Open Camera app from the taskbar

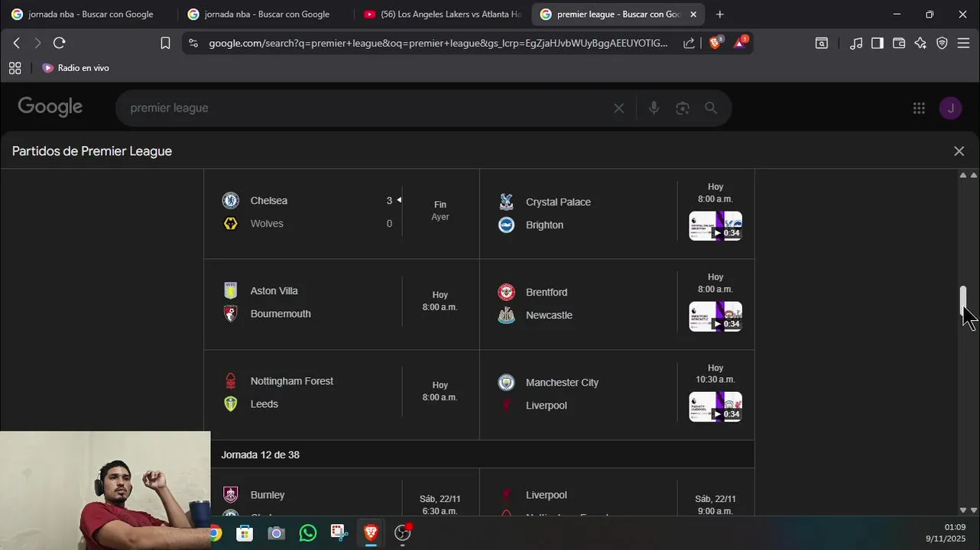pyautogui.click(x=276, y=533)
